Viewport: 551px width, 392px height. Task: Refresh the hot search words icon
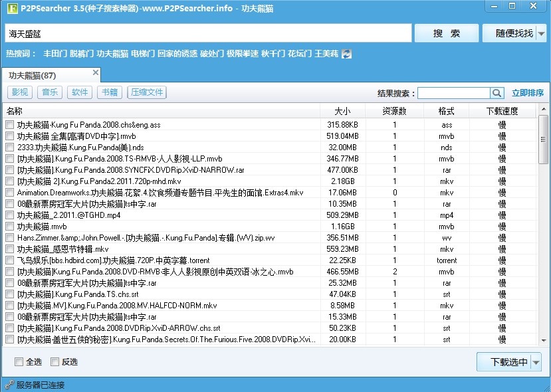click(x=346, y=54)
